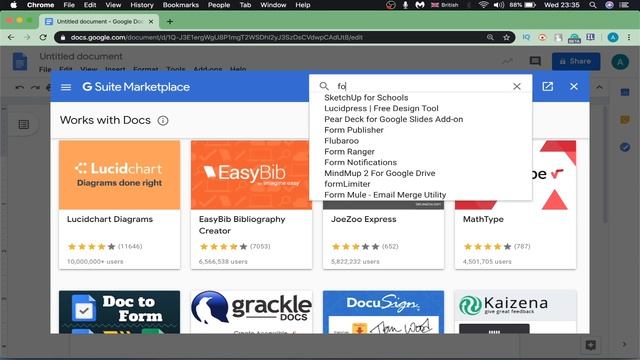Open Tasks in the side panel

[x=625, y=147]
